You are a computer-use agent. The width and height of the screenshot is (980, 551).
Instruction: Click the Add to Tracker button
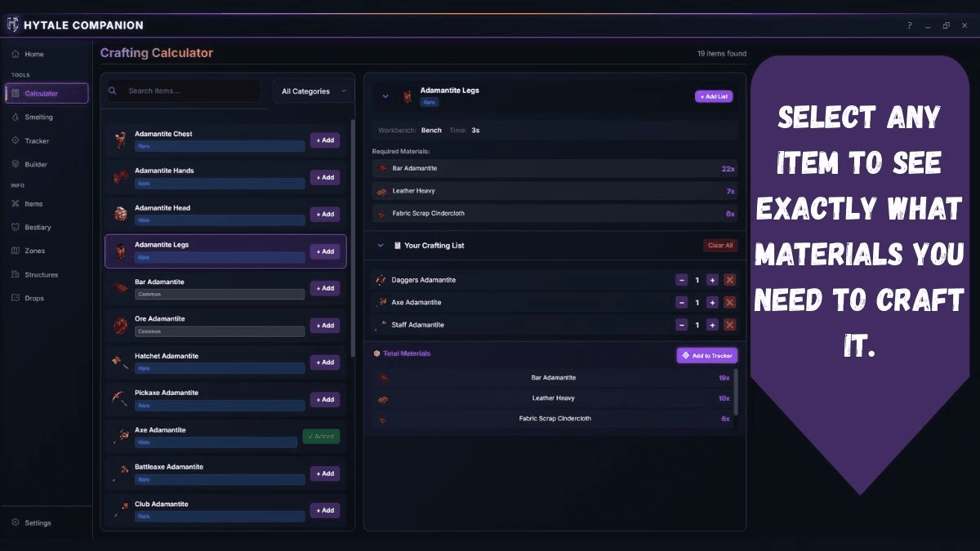coord(707,356)
